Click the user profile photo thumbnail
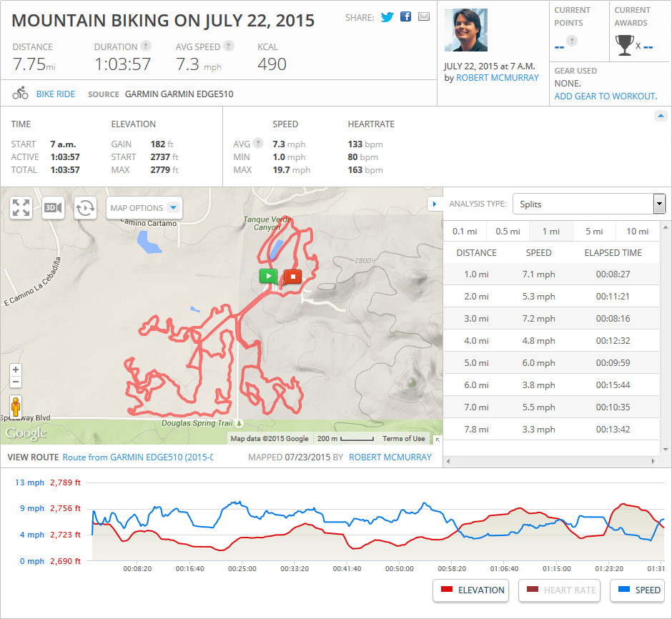The height and width of the screenshot is (619, 672). click(466, 30)
